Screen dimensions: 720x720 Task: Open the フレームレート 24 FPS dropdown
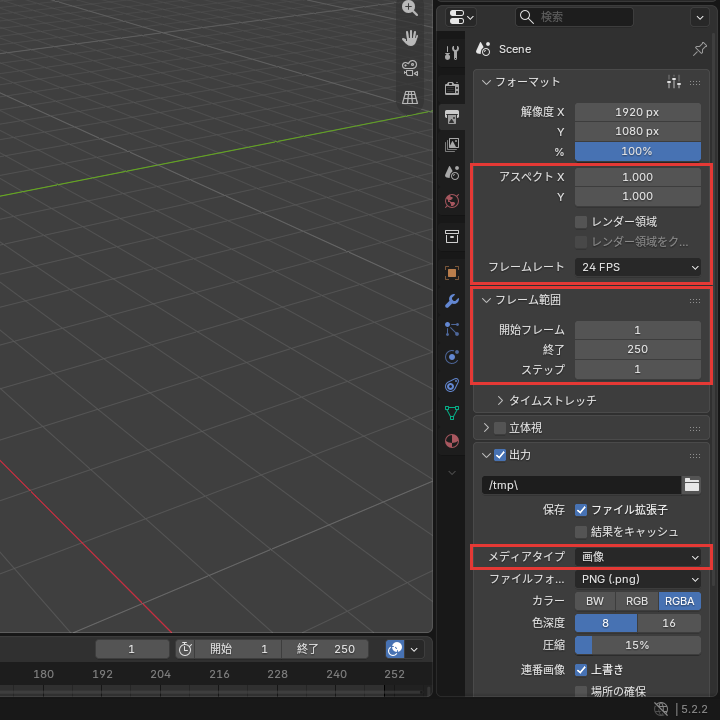(638, 267)
